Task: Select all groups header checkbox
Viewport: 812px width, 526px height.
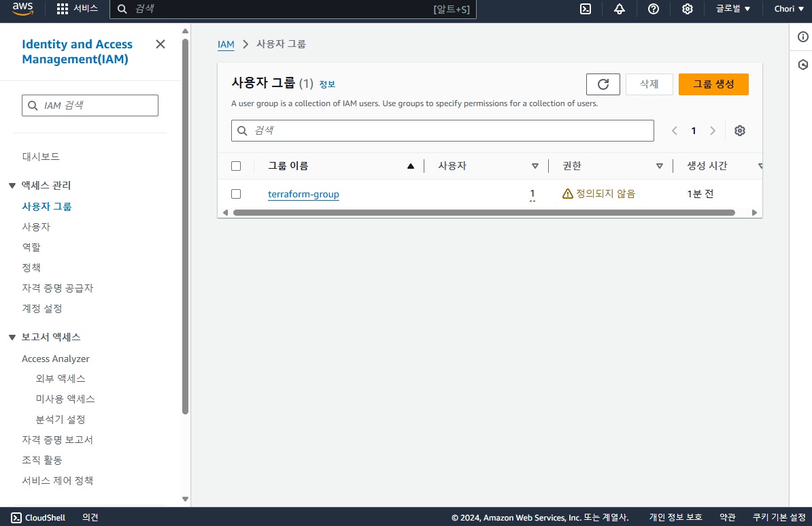Action: click(235, 166)
